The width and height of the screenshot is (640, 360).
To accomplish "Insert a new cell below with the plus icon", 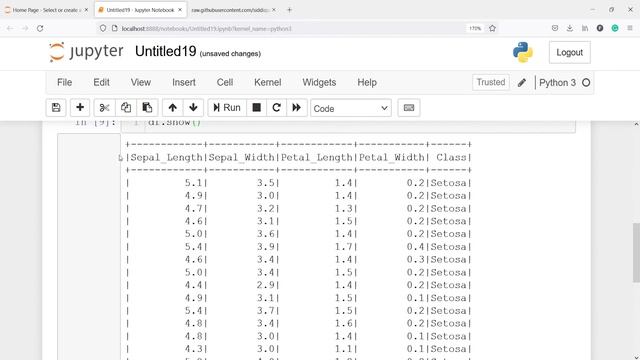I will coord(80,108).
